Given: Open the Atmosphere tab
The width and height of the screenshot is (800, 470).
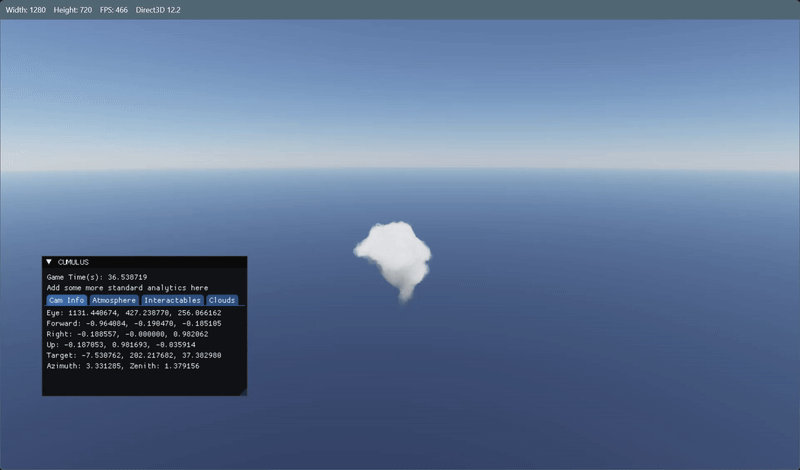Looking at the screenshot, I should coord(114,300).
